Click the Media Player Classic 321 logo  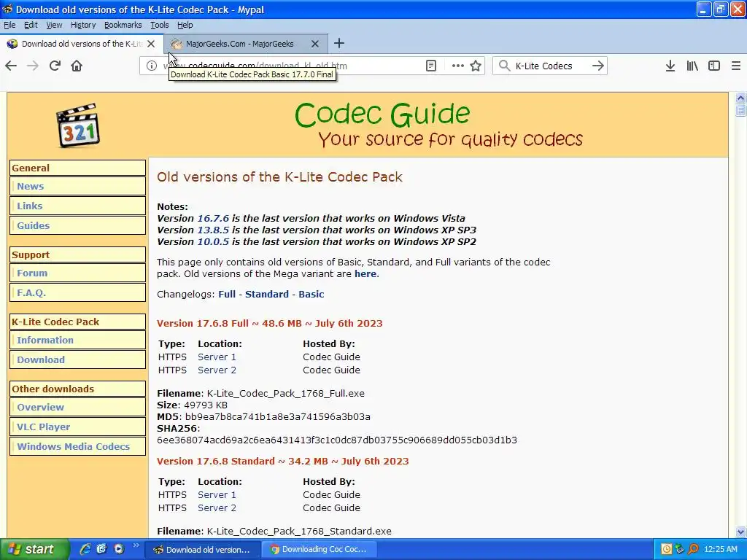pyautogui.click(x=77, y=125)
